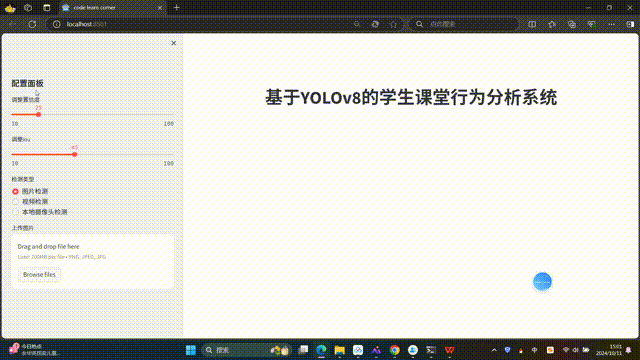Open File Explorer from the taskbar
This screenshot has height=360, width=640.
point(340,350)
